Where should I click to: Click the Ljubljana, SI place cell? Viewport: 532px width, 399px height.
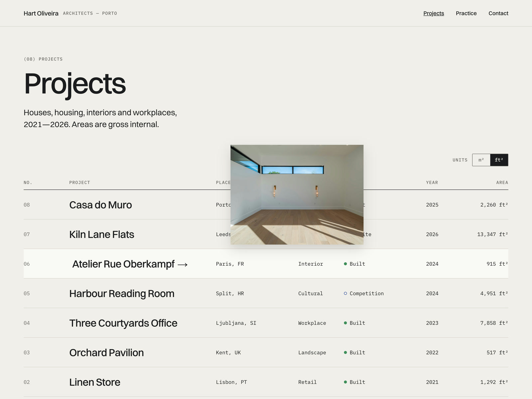(x=236, y=323)
